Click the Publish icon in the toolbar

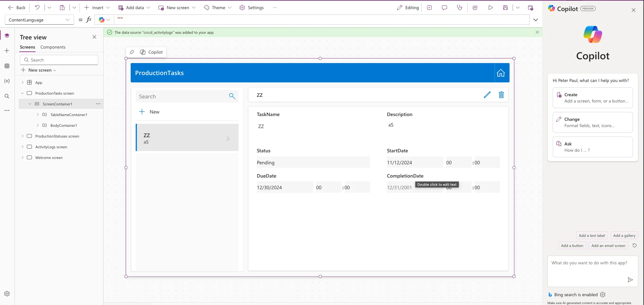point(530,8)
